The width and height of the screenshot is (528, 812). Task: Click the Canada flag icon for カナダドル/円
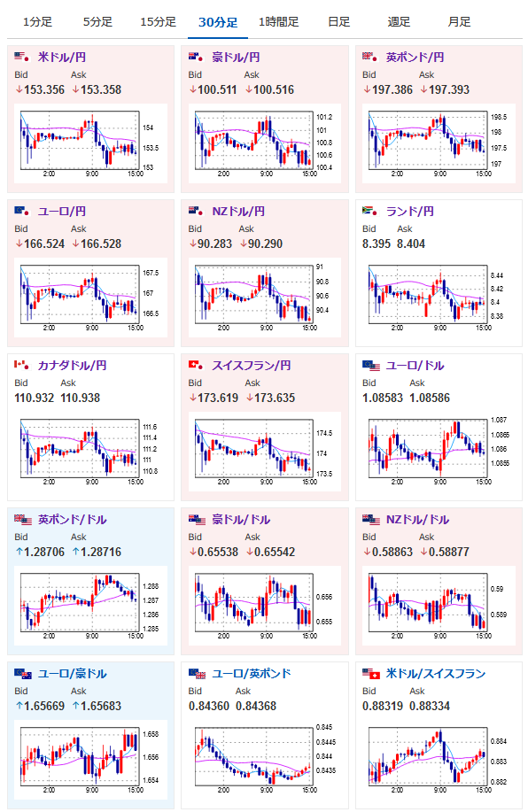[x=22, y=365]
